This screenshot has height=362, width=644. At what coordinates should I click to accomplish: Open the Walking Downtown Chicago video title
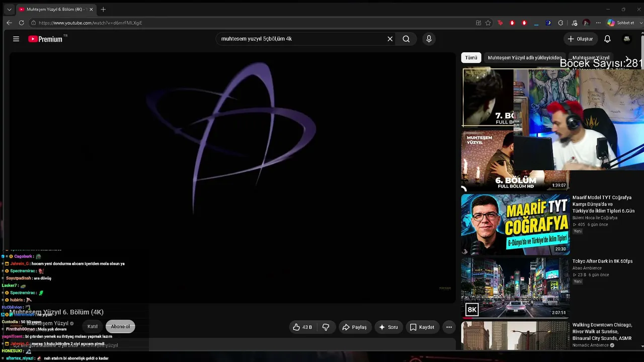point(602,332)
